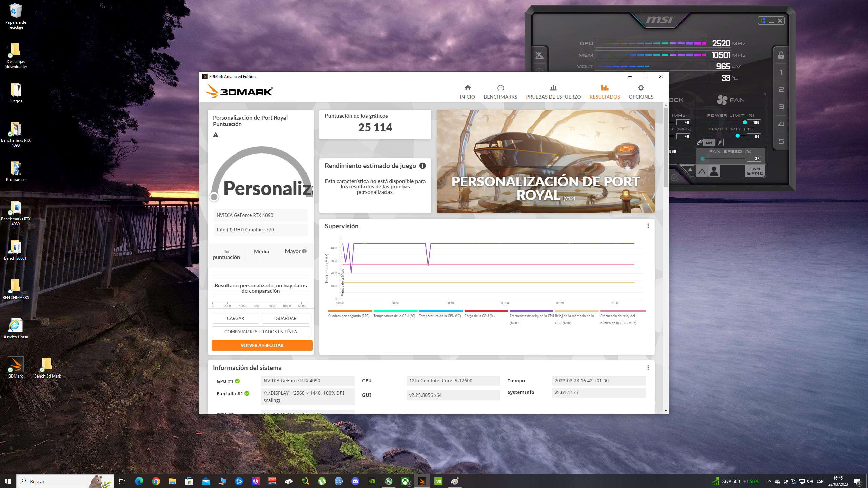868x488 pixels.
Task: Open the Xbox app in the taskbar
Action: coord(406,481)
